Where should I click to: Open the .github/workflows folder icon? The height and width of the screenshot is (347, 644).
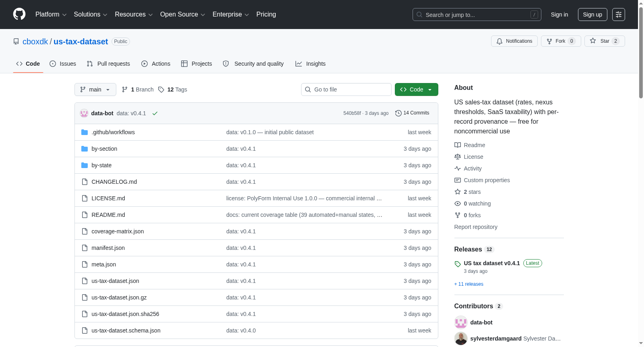(x=85, y=132)
